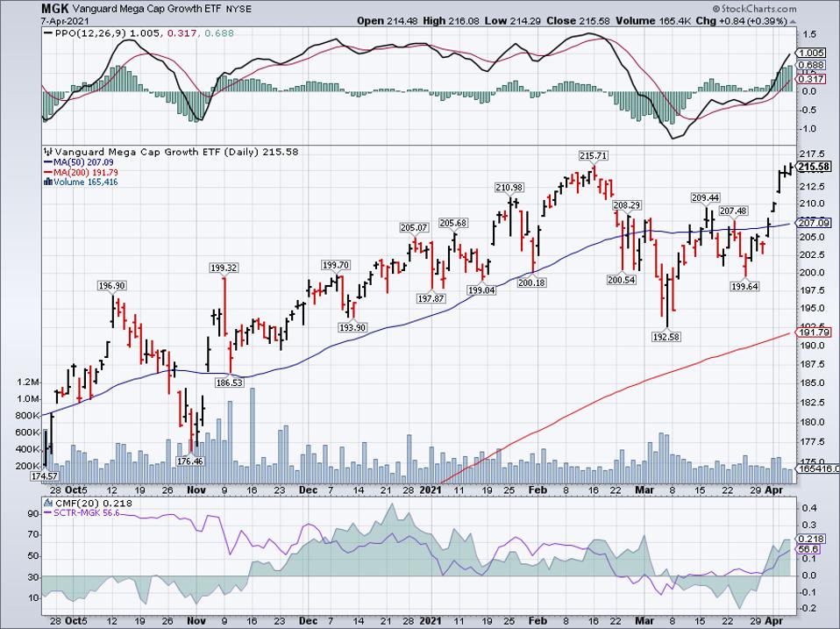Click the 192.58 March low label
840x629 pixels.
[666, 337]
